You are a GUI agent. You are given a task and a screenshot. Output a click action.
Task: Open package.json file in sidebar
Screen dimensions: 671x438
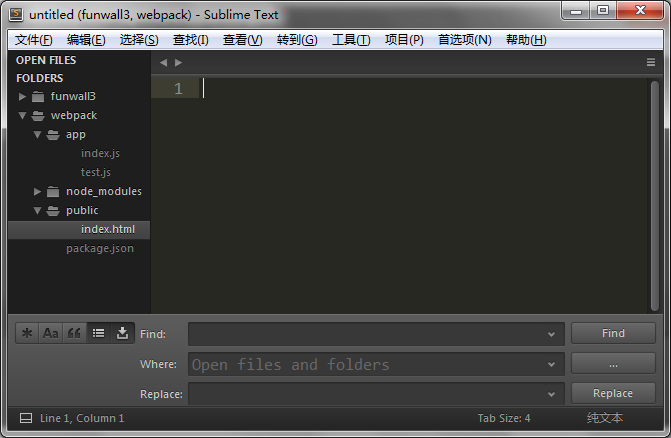click(x=100, y=249)
